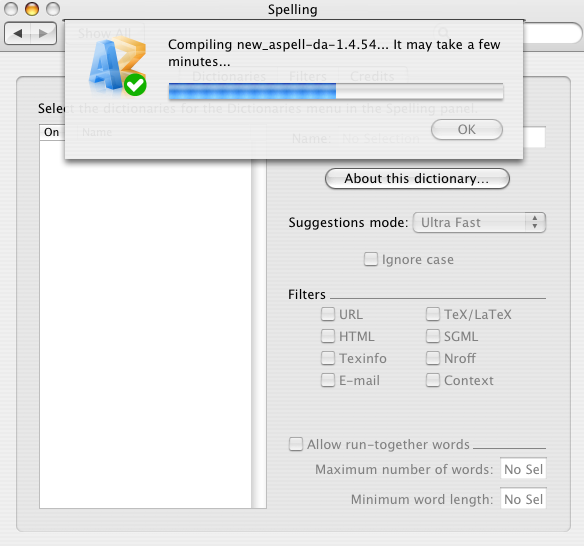Switch to the Filters tab
584x546 pixels.
308,76
